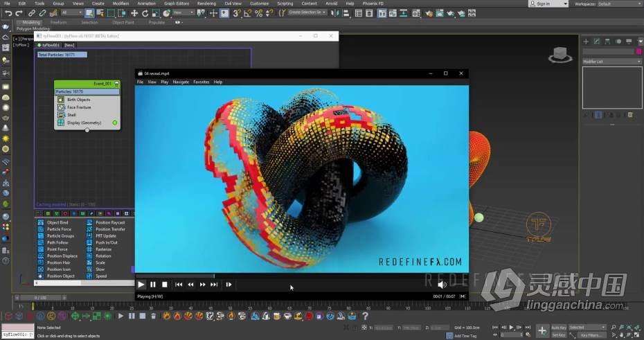Step one frame forward in media player
The height and width of the screenshot is (340, 644).
[x=229, y=284]
